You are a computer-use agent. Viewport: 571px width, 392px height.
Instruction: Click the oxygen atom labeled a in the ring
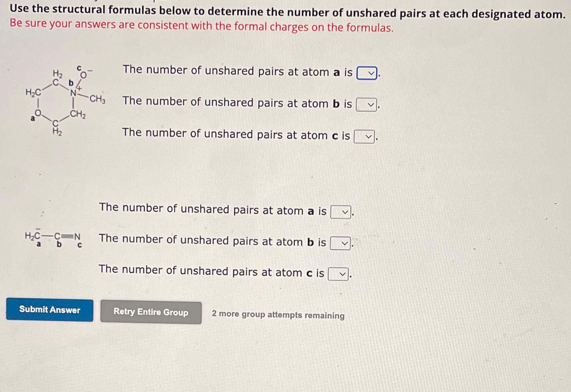(x=37, y=113)
